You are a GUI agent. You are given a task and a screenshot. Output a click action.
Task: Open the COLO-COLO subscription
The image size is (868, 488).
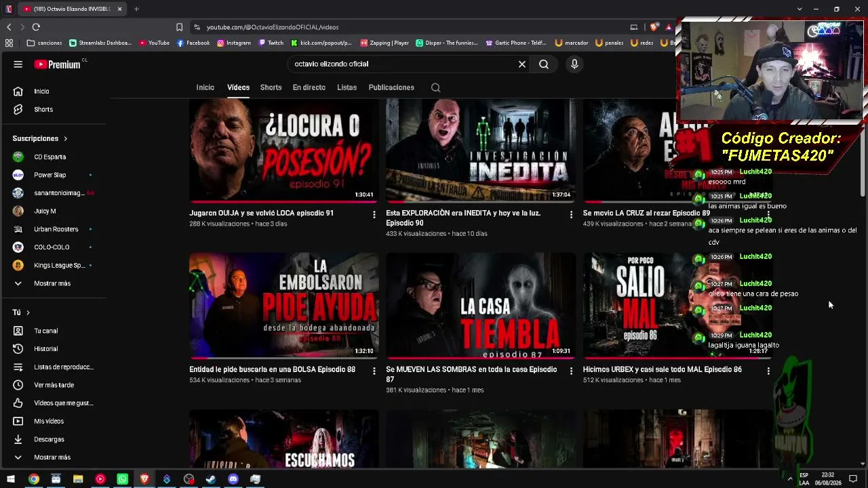coord(53,247)
